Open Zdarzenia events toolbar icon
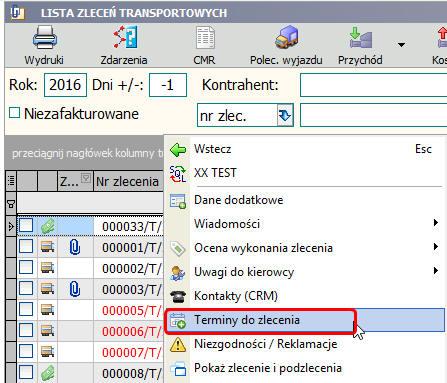 click(124, 37)
